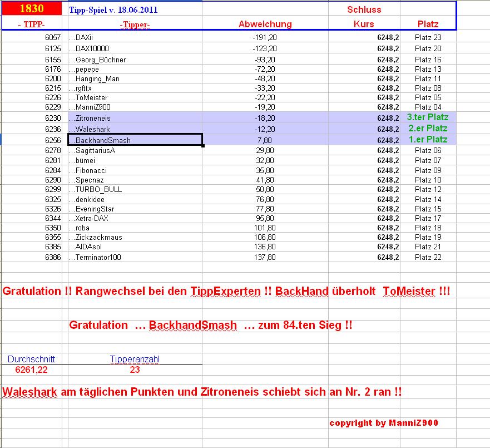Click the ManniZ900 name cell in the table
The image size is (490, 448).
(135, 107)
